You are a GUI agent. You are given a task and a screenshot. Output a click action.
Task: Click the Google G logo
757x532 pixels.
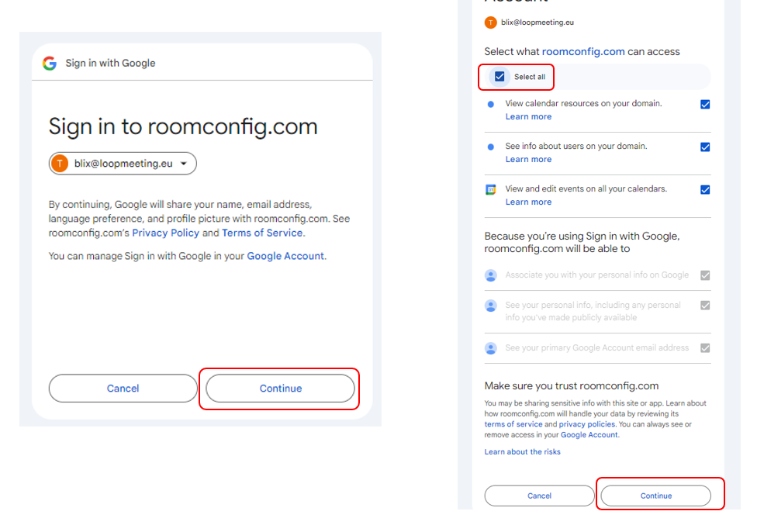49,64
